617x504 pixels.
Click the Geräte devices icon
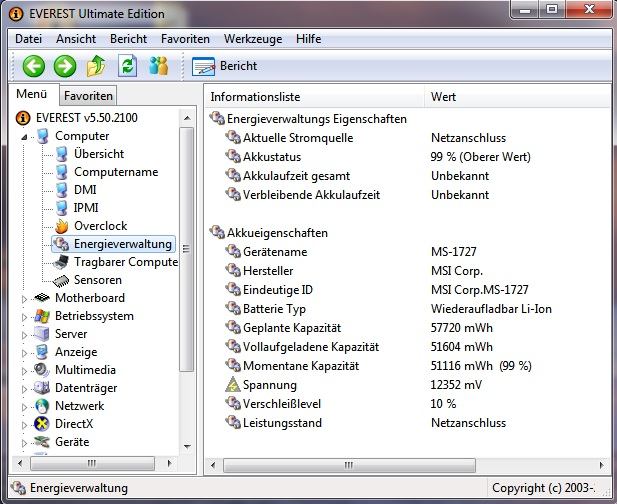coord(42,442)
